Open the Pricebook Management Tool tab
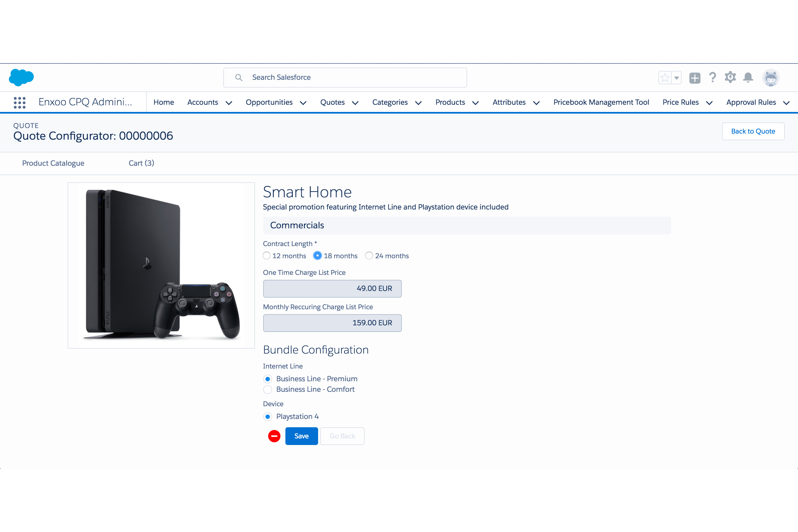Viewport: 798px width, 532px height. 601,103
